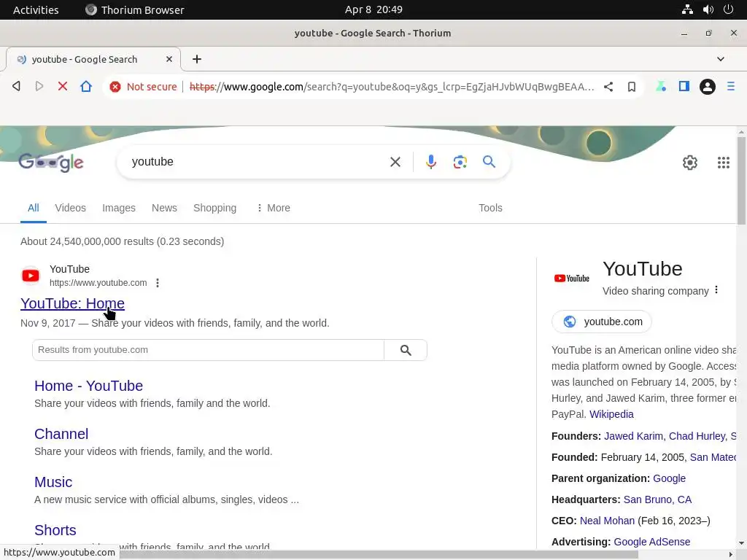Open the Google AdSense advertising link
747x560 pixels.
[651, 542]
